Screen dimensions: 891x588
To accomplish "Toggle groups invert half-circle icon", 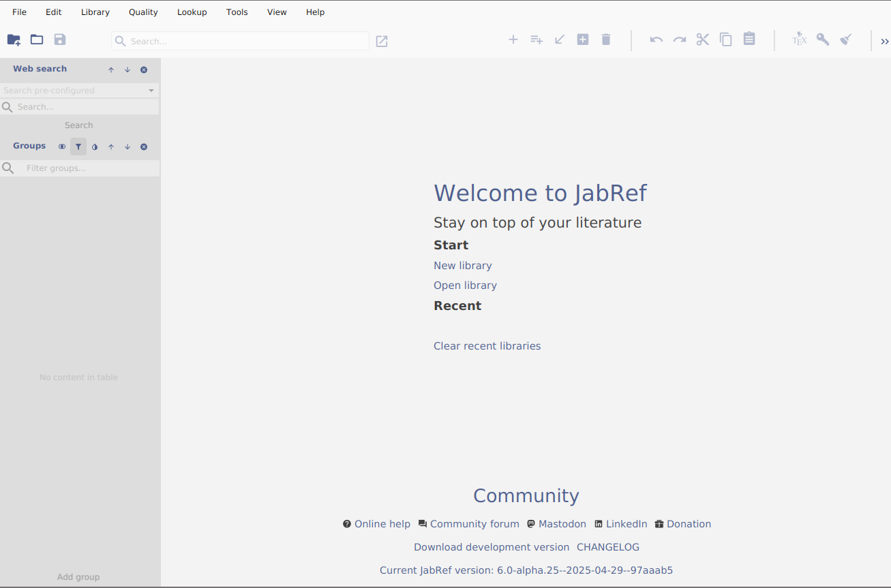I will pyautogui.click(x=95, y=146).
